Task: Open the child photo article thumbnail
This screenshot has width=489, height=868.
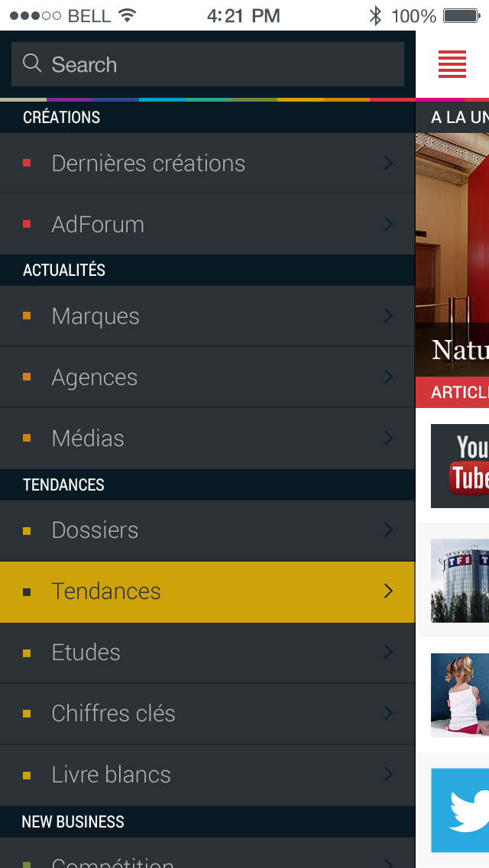Action: click(460, 695)
